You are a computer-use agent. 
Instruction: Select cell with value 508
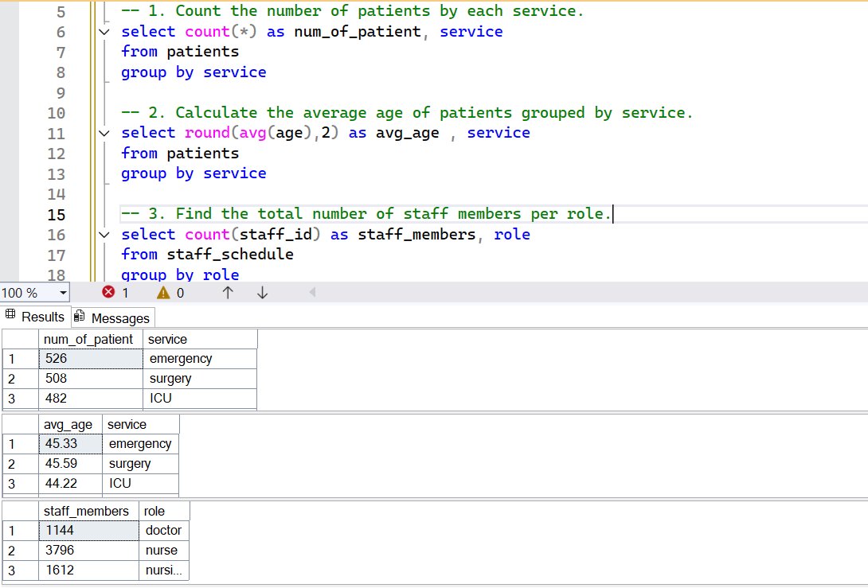click(x=91, y=379)
